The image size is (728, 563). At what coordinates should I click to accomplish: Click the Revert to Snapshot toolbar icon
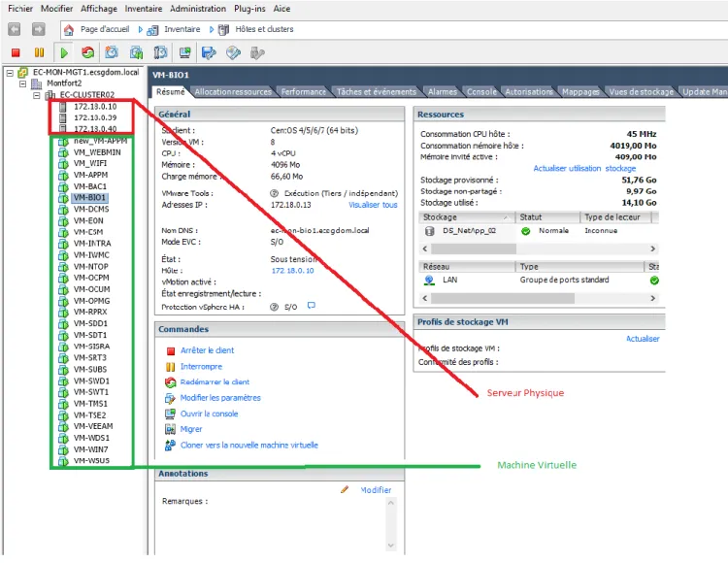[x=136, y=52]
